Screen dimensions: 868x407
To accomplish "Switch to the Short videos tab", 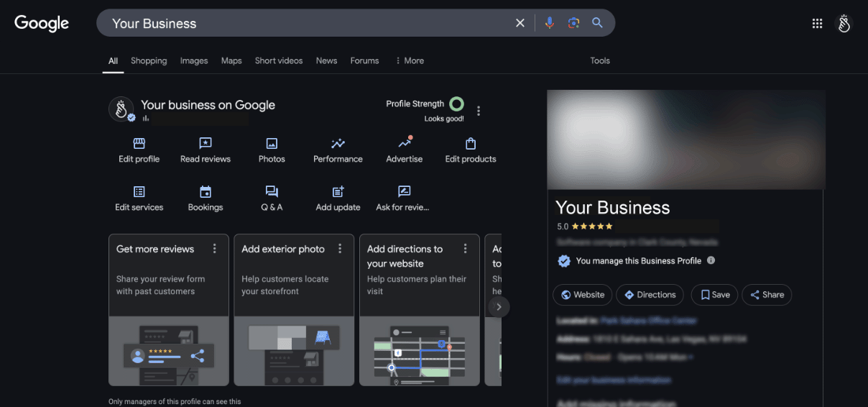I will (279, 60).
